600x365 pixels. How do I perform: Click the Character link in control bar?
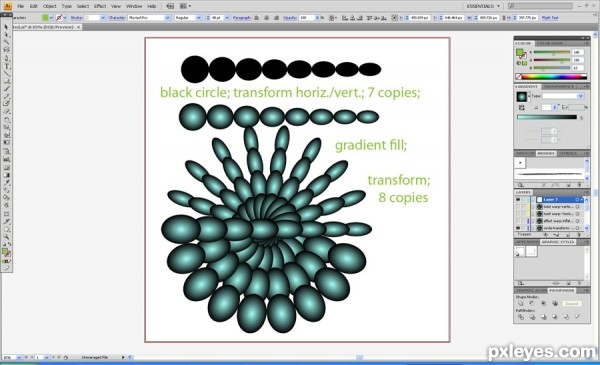[x=117, y=18]
